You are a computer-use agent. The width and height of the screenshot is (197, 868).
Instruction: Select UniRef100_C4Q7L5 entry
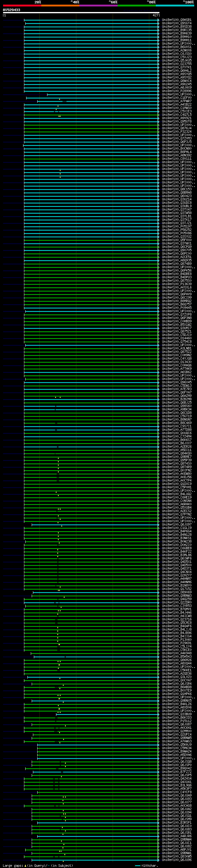click(x=176, y=115)
